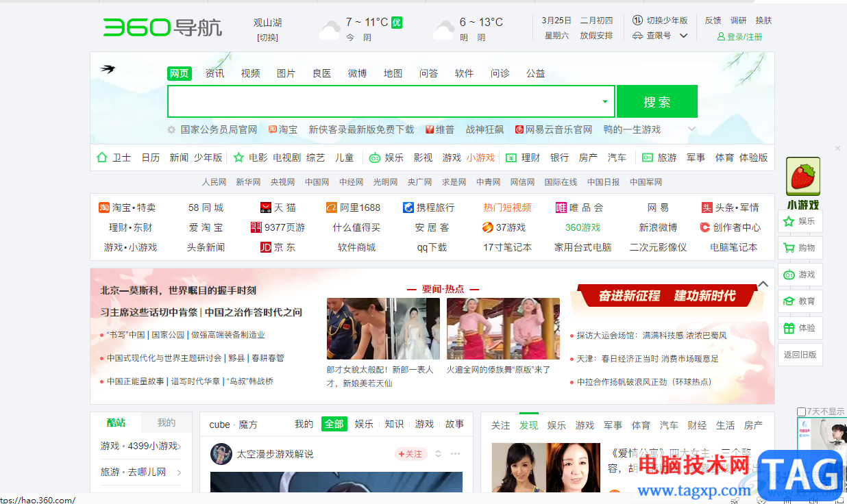The image size is (847, 504).
Task: Click the 太空漫步游戏解说 avatar
Action: [221, 454]
